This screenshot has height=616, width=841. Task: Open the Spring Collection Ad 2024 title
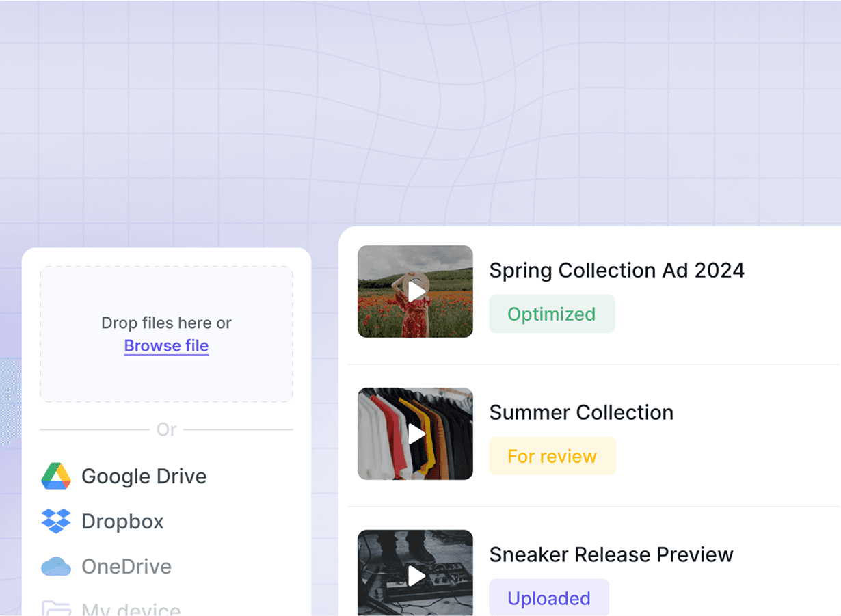click(617, 270)
